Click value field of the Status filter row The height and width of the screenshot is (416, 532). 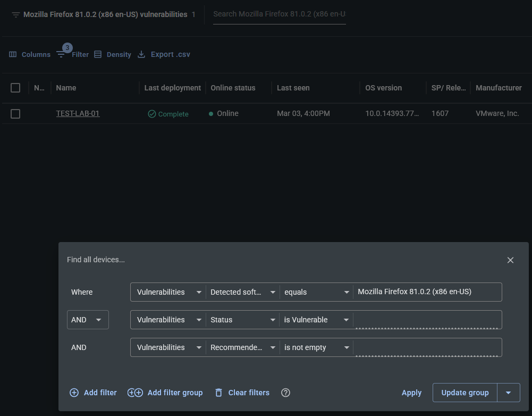427,320
